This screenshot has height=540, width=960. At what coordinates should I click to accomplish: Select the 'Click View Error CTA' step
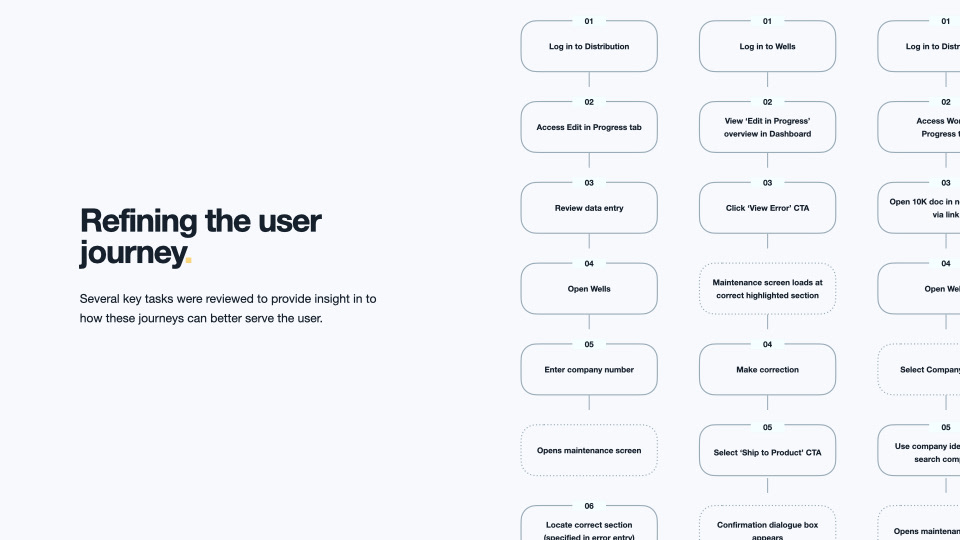[767, 208]
